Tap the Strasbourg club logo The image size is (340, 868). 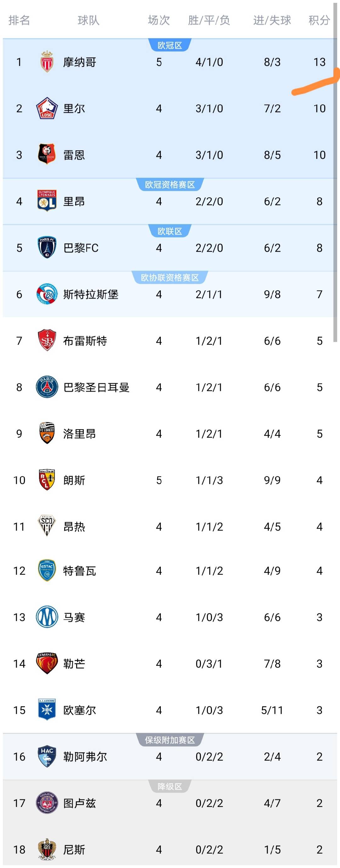(x=47, y=294)
